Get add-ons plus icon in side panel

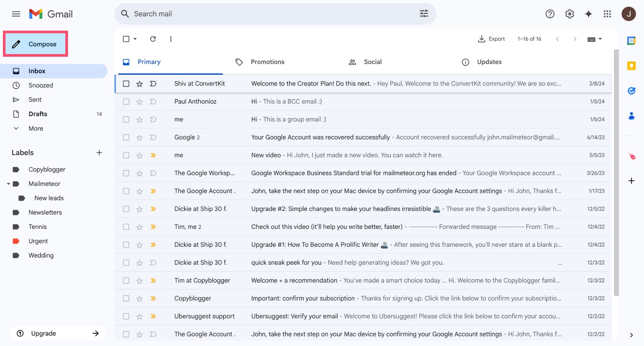(631, 181)
